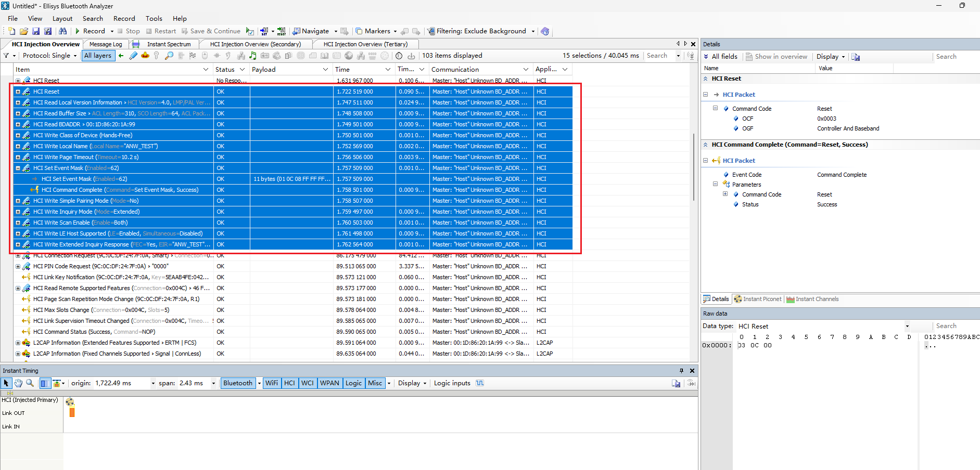Screen dimensions: 980x470
Task: Select the HCI Write Local Name row
Action: point(293,146)
